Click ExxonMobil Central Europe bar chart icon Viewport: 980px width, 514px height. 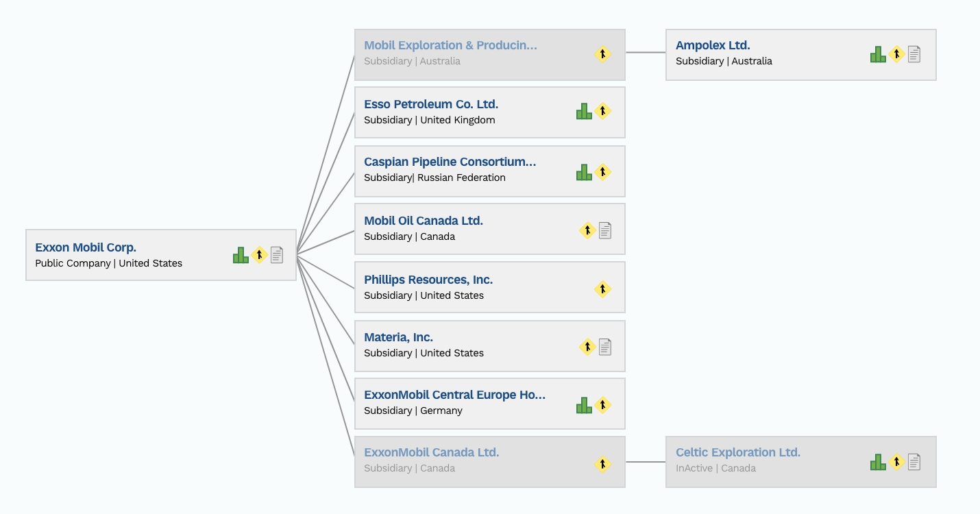coord(584,405)
